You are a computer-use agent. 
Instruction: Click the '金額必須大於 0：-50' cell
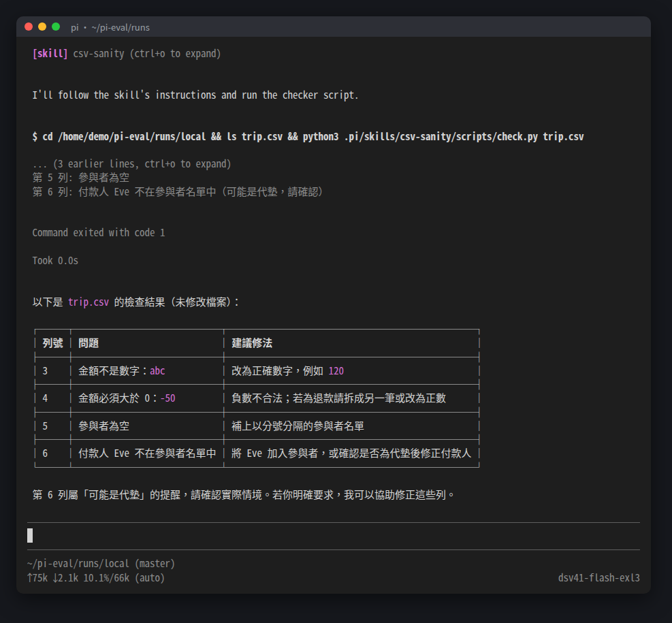(127, 398)
